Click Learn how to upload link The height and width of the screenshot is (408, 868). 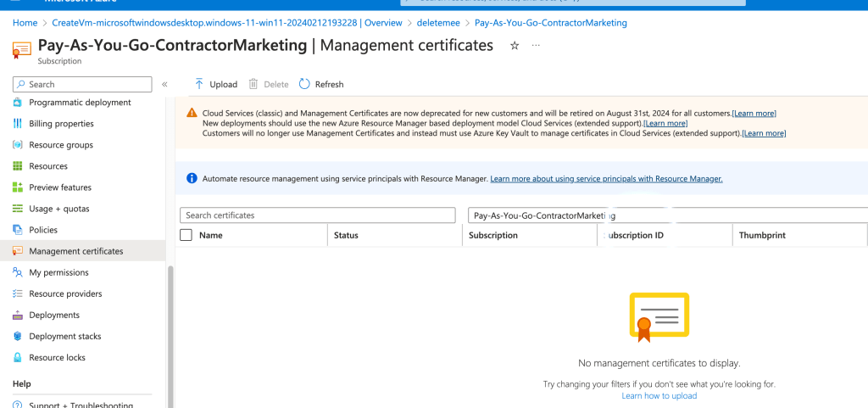pos(659,396)
